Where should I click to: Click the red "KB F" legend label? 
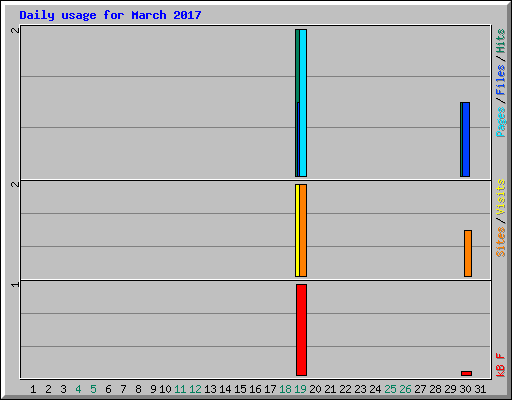coord(500,365)
